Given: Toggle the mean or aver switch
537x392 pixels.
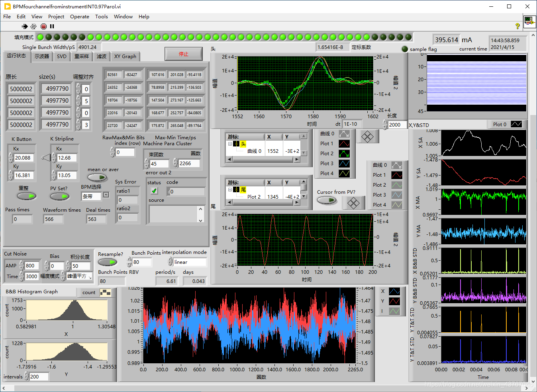Looking at the screenshot, I should pyautogui.click(x=97, y=177).
